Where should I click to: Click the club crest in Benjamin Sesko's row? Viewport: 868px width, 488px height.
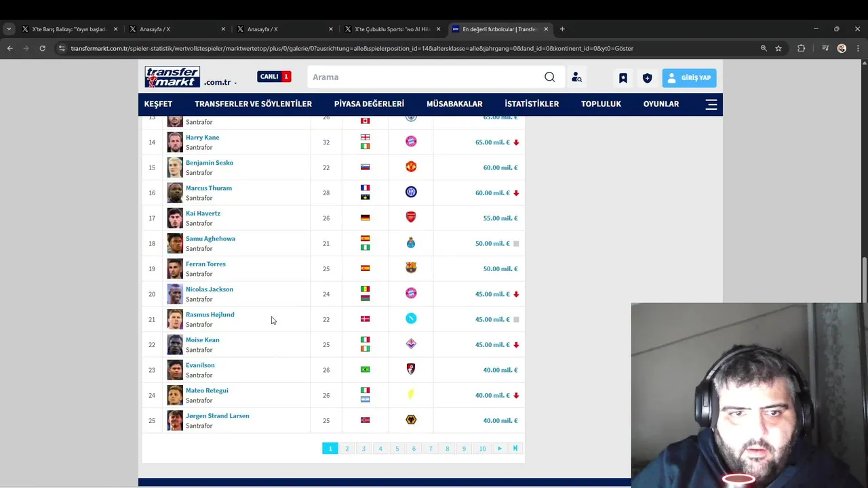tap(411, 167)
